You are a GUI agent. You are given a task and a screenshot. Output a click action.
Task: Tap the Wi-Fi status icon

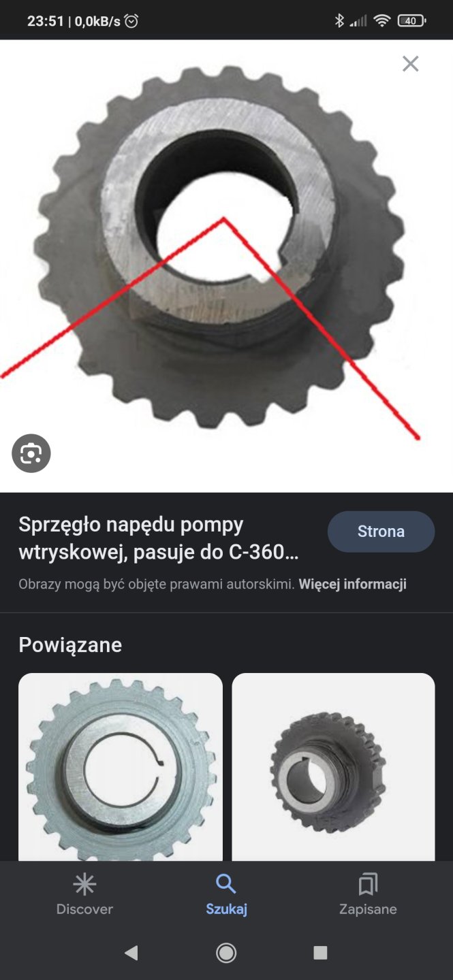[x=381, y=21]
